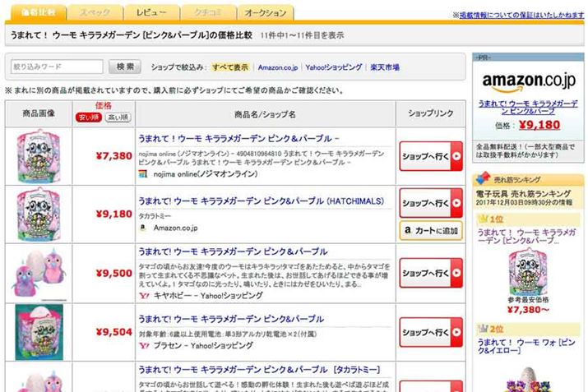
Task: Click the Yahoo icon beside キヤホビー
Action: pos(142,293)
